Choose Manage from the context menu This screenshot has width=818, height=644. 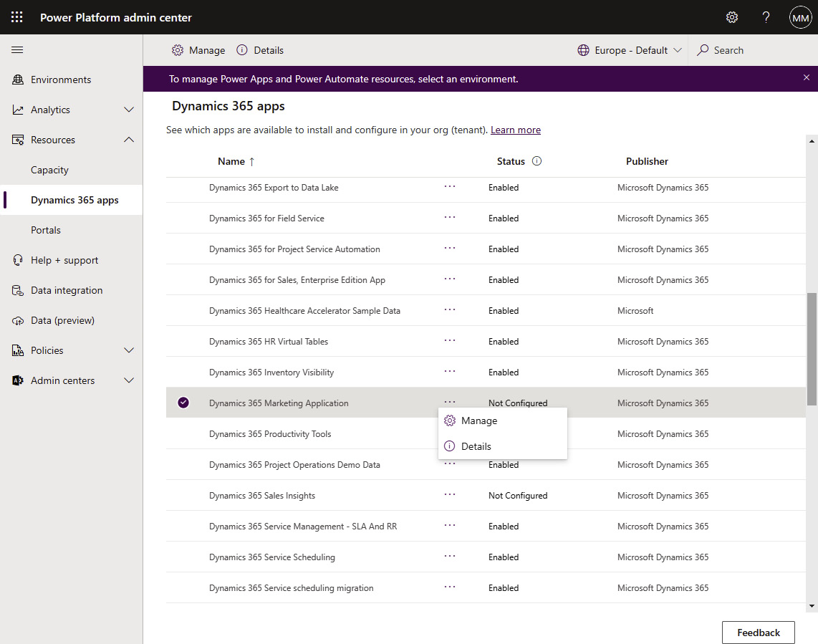pos(502,420)
